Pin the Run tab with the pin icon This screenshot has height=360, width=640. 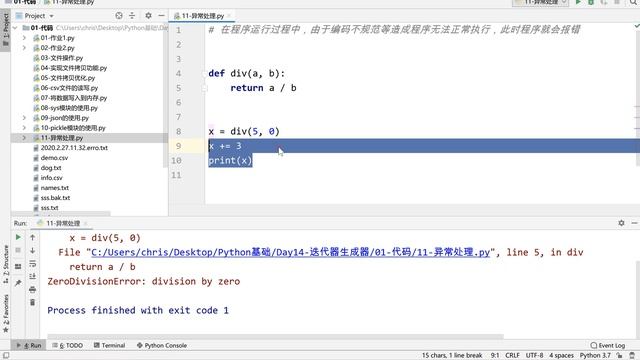point(18,282)
